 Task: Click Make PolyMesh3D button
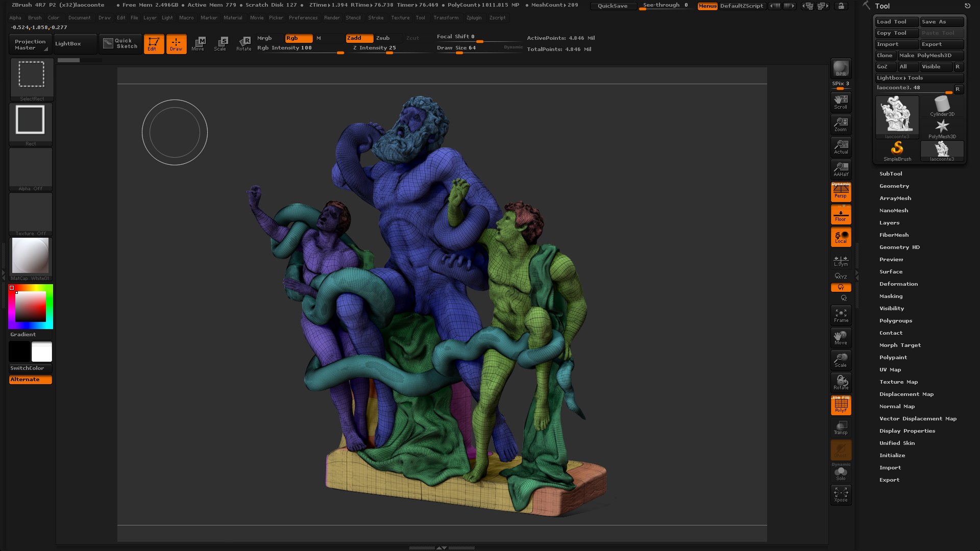click(930, 55)
